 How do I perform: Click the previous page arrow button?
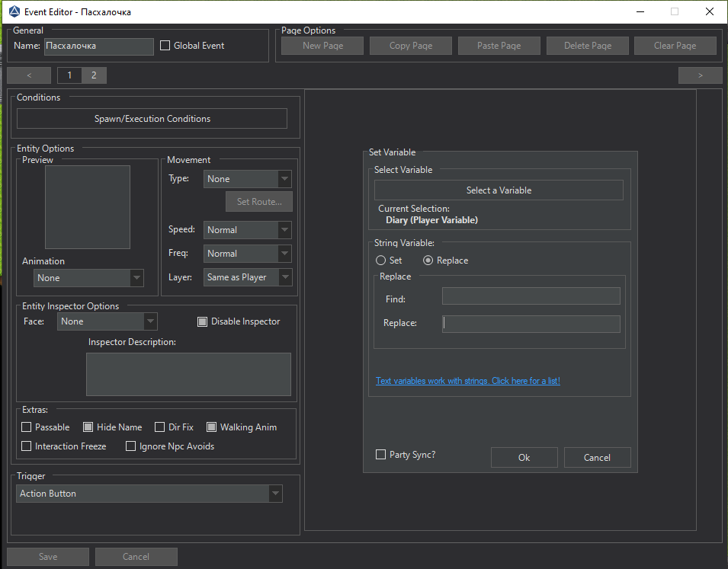[29, 75]
